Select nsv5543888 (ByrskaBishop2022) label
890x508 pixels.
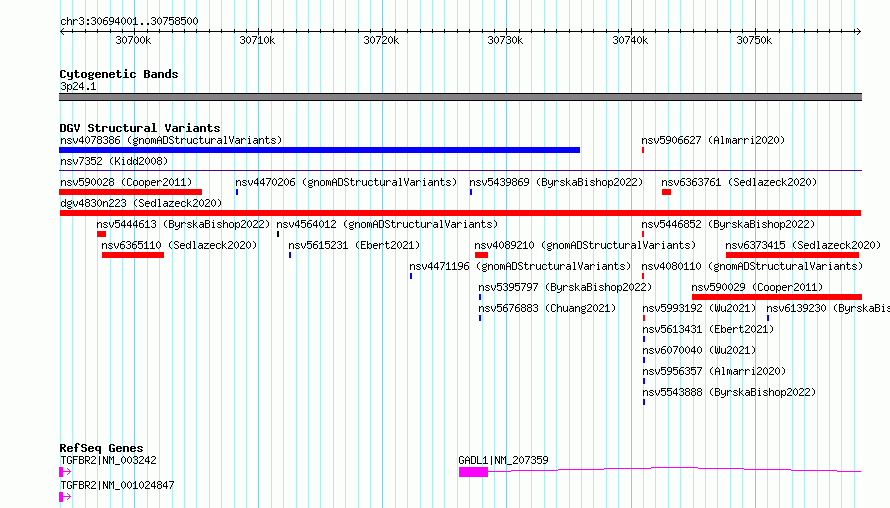click(729, 392)
